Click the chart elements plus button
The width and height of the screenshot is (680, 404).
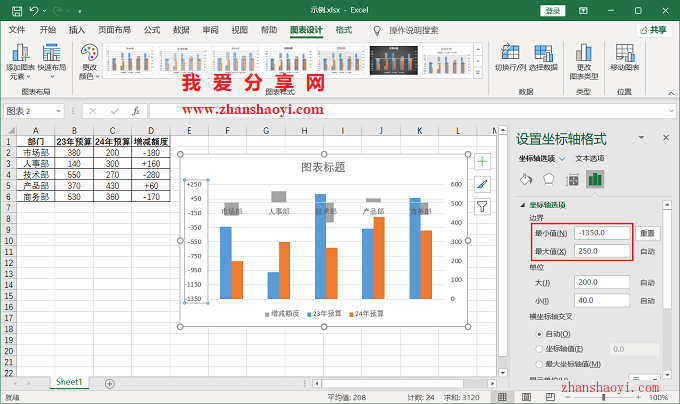[x=482, y=162]
